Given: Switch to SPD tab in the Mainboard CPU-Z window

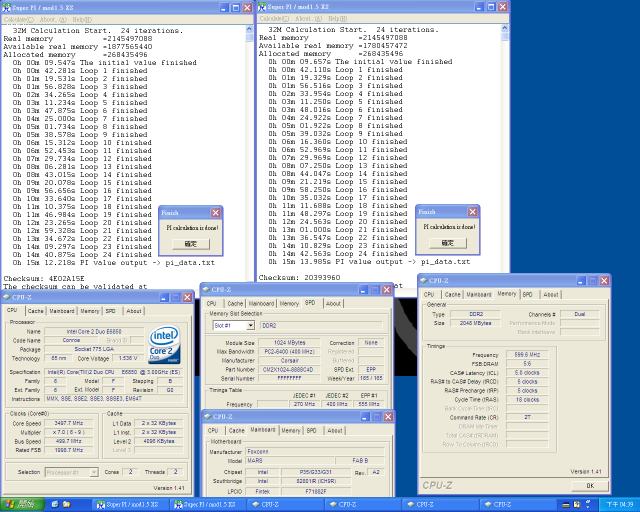Looking at the screenshot, I should tap(311, 431).
